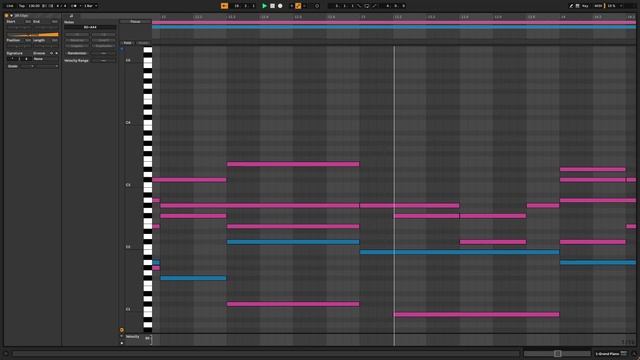Click the Set button beside Position

point(28,40)
